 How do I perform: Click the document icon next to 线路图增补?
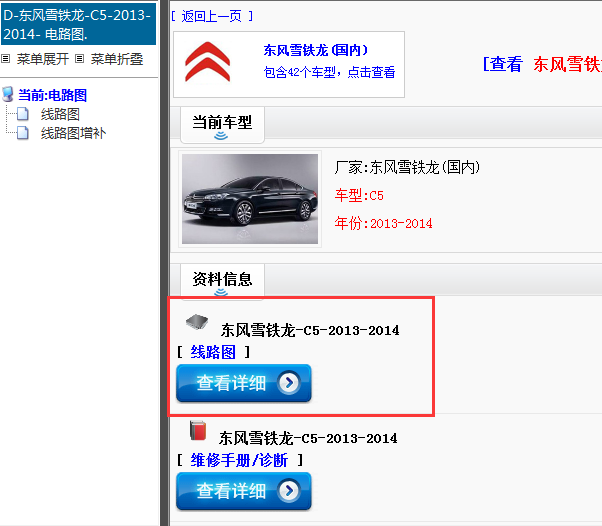(x=23, y=133)
